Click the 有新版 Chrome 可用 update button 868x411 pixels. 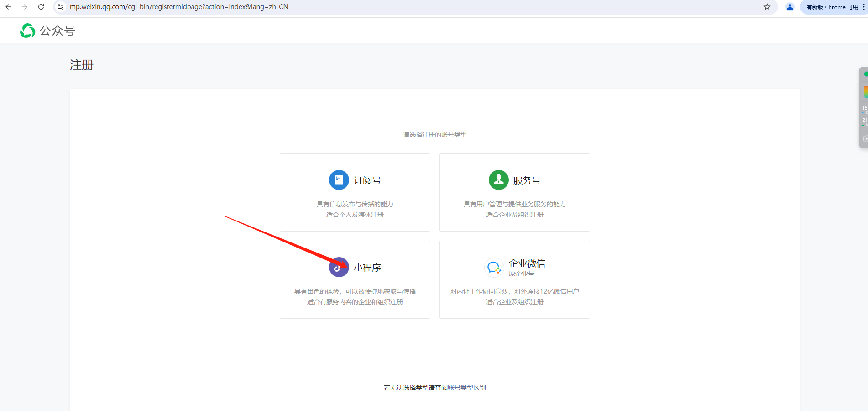coord(832,7)
